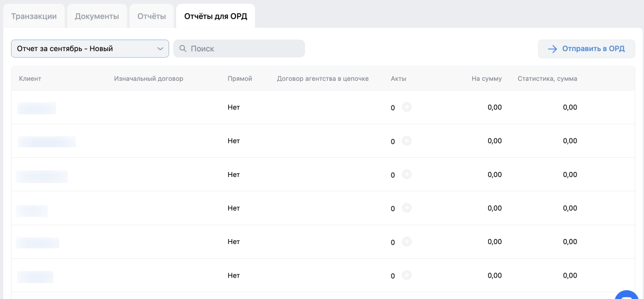
Task: Click the Клиент column header
Action: pos(30,79)
